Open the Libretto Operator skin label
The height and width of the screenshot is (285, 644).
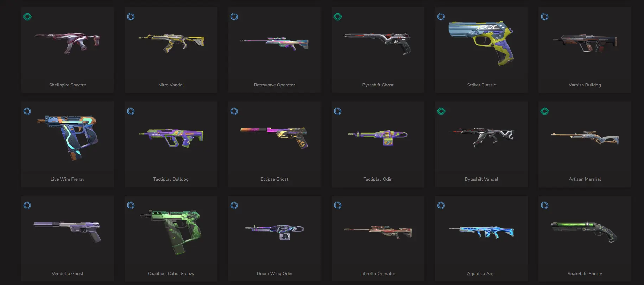(378, 274)
